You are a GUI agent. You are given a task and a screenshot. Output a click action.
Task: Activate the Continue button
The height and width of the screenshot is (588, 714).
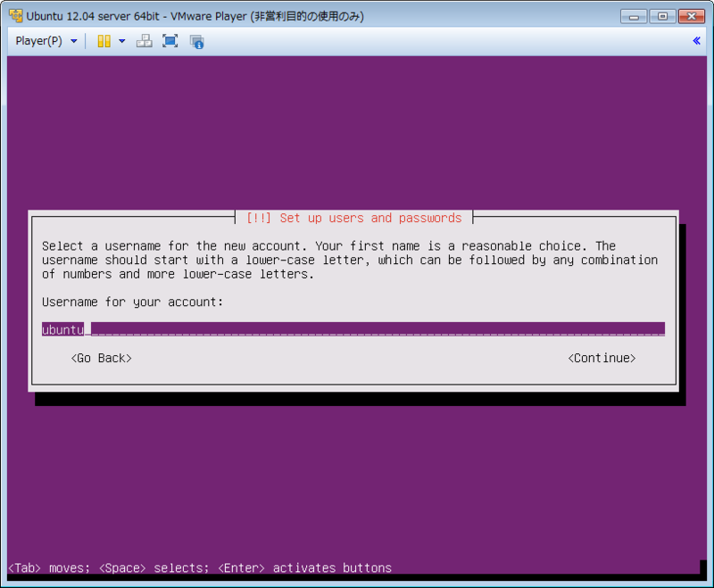[602, 358]
